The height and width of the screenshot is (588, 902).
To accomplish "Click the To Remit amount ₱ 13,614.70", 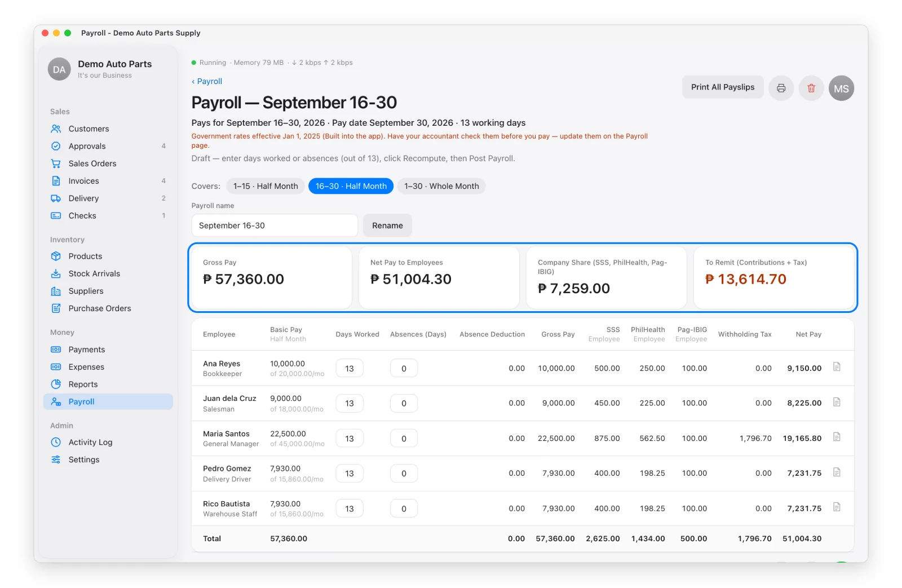I will pos(745,279).
